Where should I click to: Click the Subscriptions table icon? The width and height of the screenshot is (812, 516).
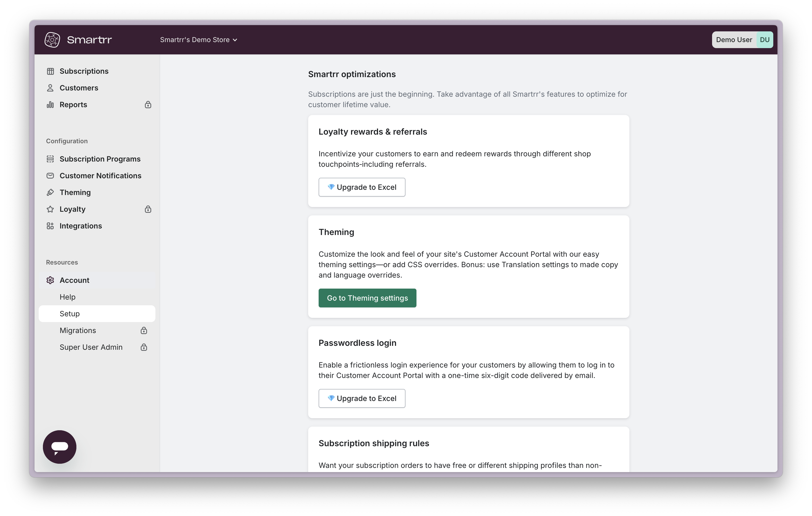coord(50,71)
